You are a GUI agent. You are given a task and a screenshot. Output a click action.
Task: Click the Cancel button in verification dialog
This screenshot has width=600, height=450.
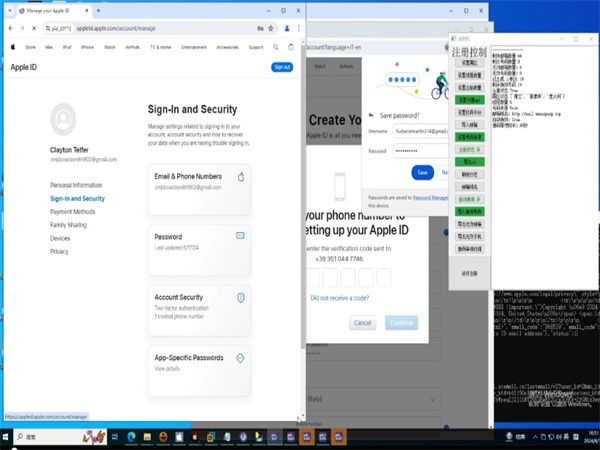pyautogui.click(x=363, y=323)
